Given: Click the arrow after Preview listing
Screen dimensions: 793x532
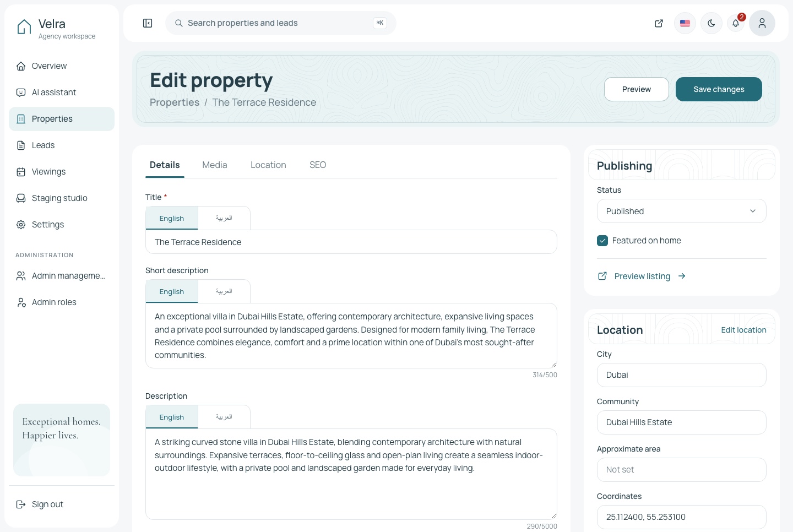Looking at the screenshot, I should point(682,276).
